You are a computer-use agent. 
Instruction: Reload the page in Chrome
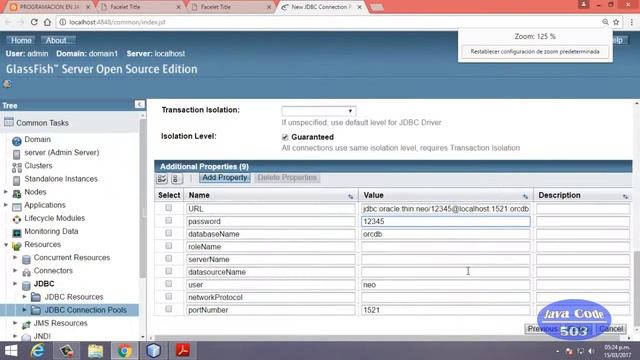coord(34,22)
